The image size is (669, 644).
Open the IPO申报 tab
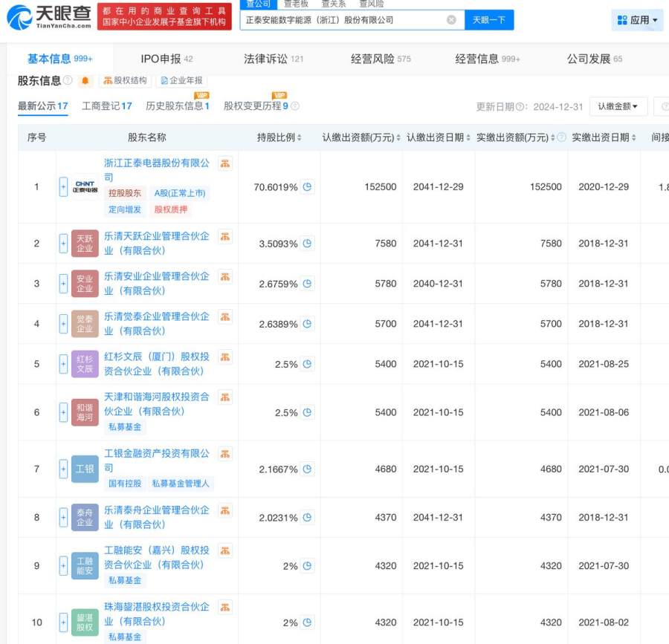pos(167,59)
